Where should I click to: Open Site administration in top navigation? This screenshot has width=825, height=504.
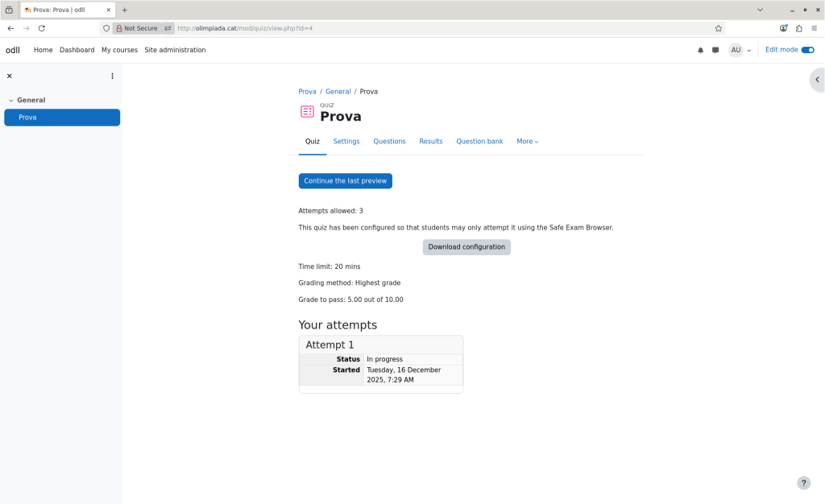[175, 50]
